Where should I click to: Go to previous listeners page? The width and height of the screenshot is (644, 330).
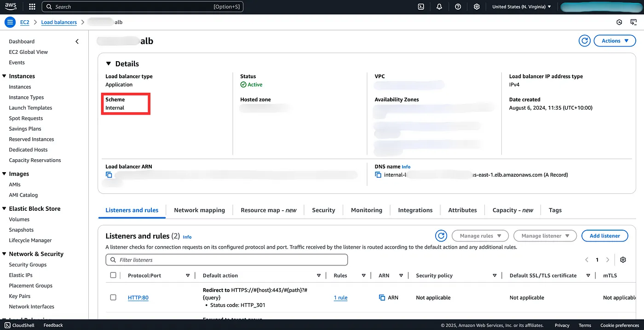pos(586,260)
